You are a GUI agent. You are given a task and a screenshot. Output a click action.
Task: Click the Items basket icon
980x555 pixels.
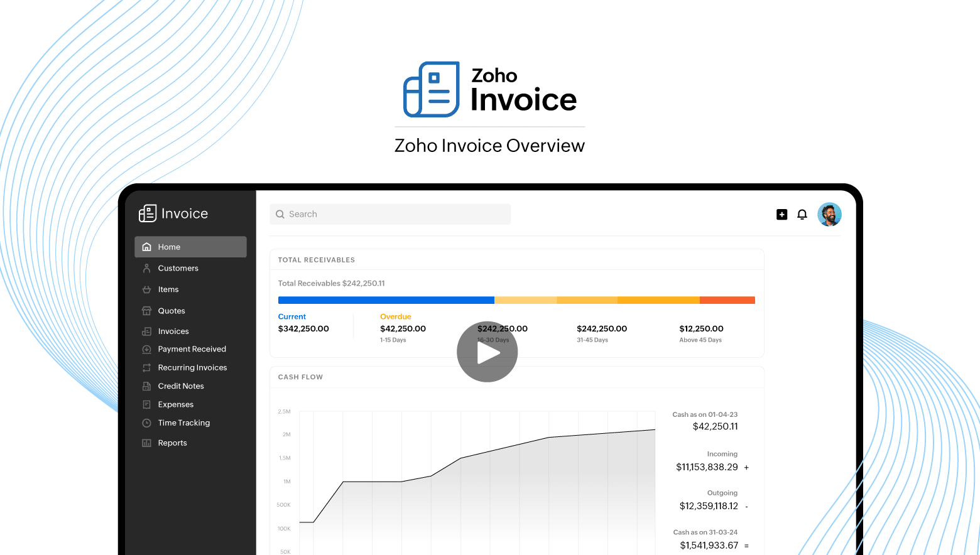(x=147, y=289)
